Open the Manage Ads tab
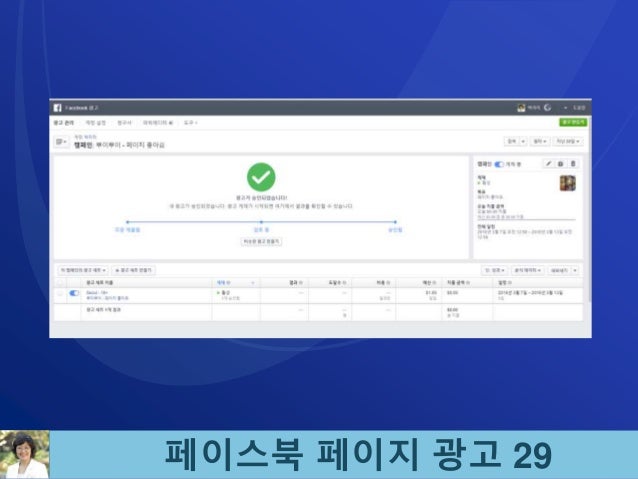The image size is (638, 479). point(64,122)
